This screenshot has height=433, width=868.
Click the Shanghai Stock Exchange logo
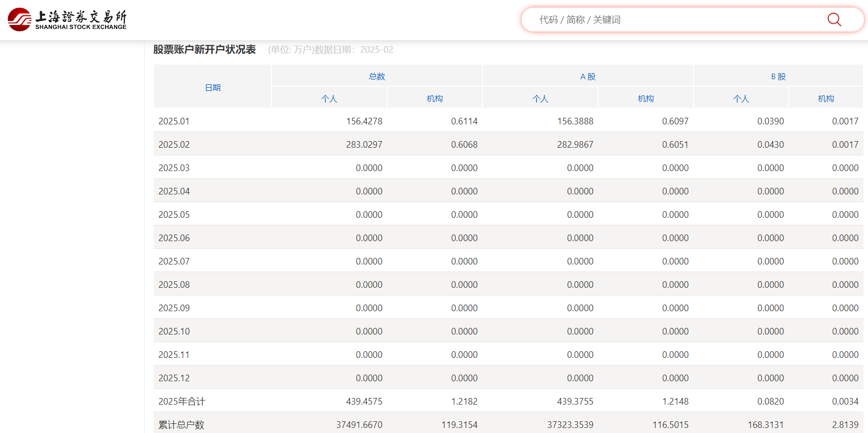67,19
